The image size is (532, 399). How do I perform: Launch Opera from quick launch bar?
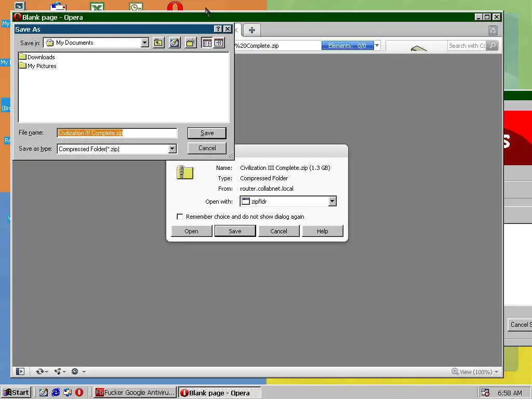[x=79, y=393]
